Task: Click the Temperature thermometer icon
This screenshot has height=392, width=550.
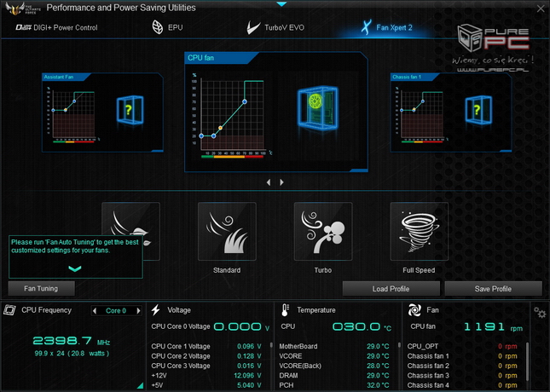Action: 285,310
